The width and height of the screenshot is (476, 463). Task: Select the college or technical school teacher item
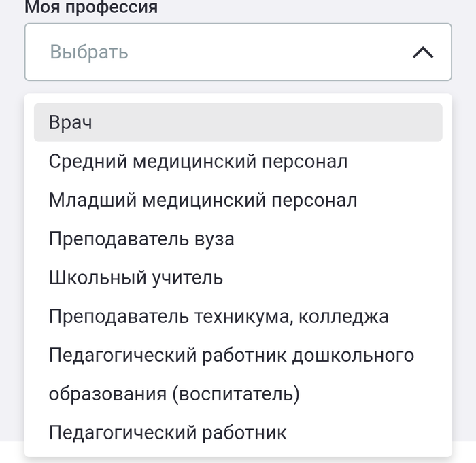[x=218, y=316]
